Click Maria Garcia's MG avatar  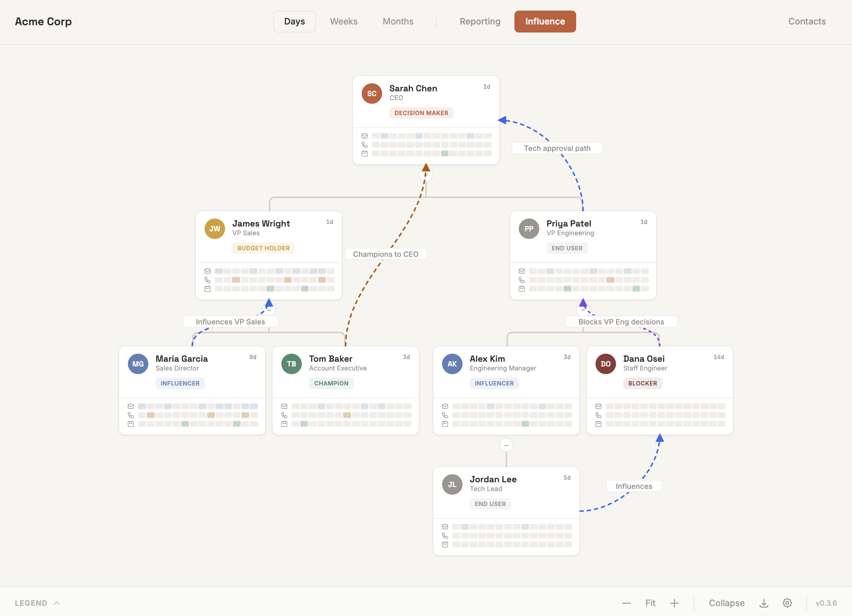pos(138,364)
